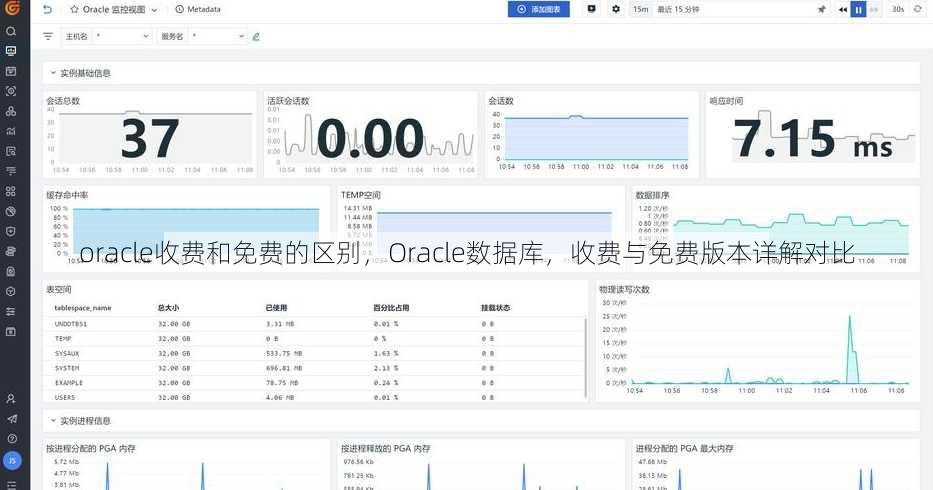933x490 pixels.
Task: Click the 表空间 table vertical scrollbar
Action: pos(586,357)
